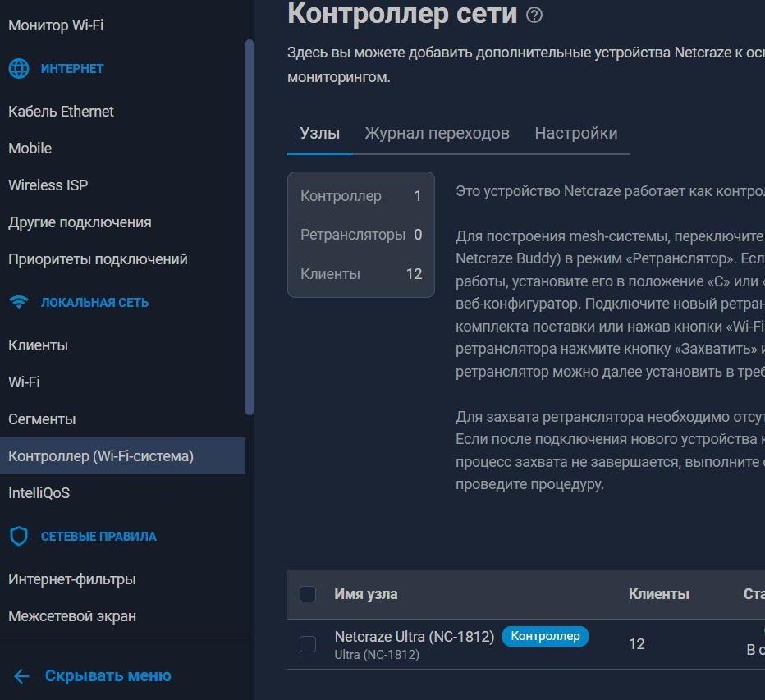Viewport: 765px width, 700px height.
Task: Click the Wi-Fi local network icon
Action: coord(19,303)
